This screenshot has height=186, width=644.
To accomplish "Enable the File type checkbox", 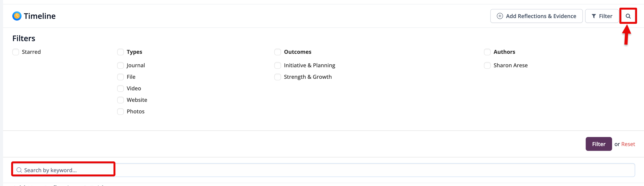I will (x=120, y=77).
